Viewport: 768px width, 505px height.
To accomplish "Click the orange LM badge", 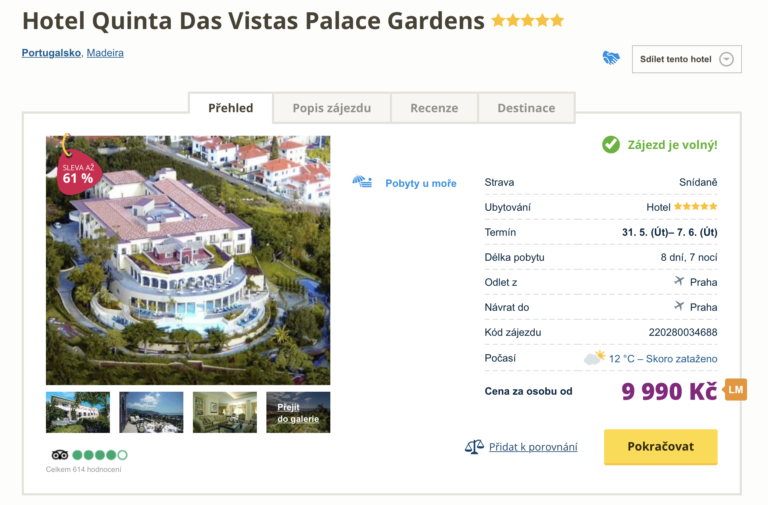I will click(736, 390).
